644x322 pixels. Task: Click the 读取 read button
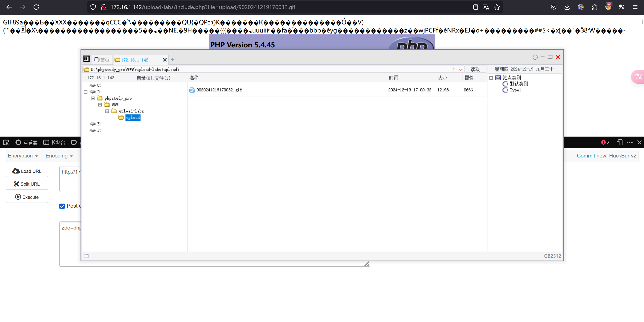[475, 69]
